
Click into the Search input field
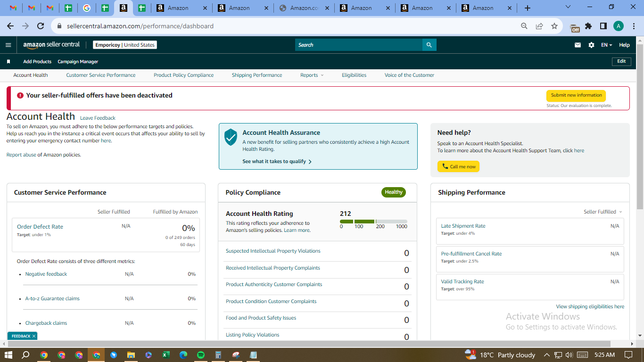point(359,45)
